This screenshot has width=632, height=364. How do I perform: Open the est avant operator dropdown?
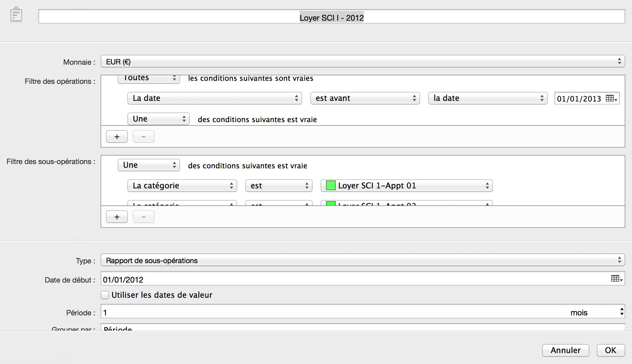365,98
